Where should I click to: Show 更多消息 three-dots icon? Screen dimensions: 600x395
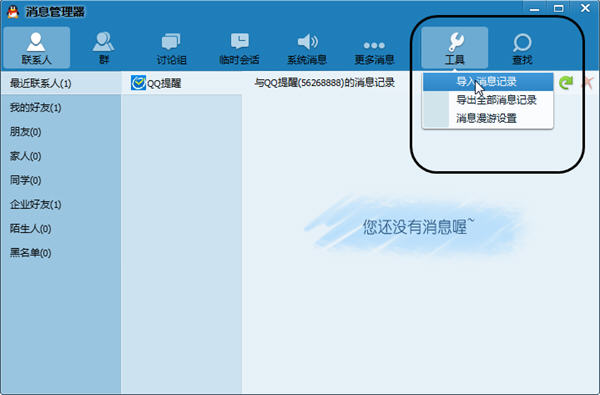click(x=374, y=47)
